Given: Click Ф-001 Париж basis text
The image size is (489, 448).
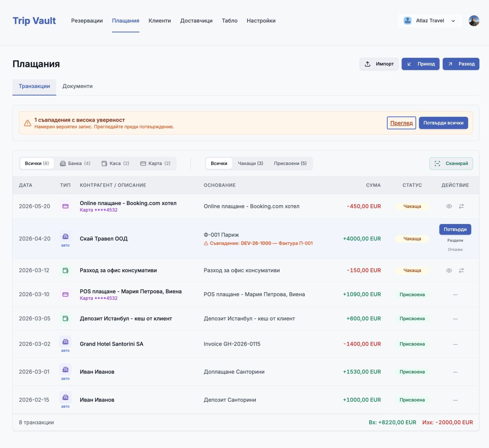Looking at the screenshot, I should (x=221, y=235).
